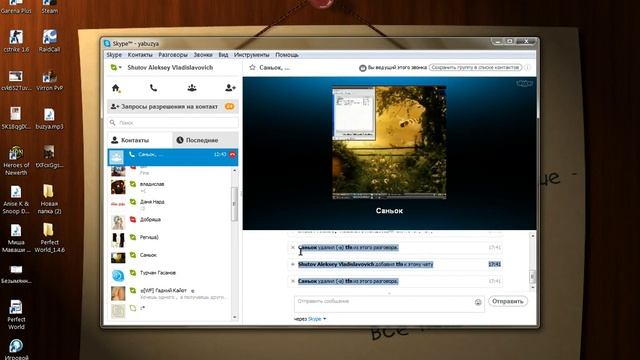Open Запросы разрешения на контакт bar
This screenshot has height=360, width=640.
click(173, 107)
